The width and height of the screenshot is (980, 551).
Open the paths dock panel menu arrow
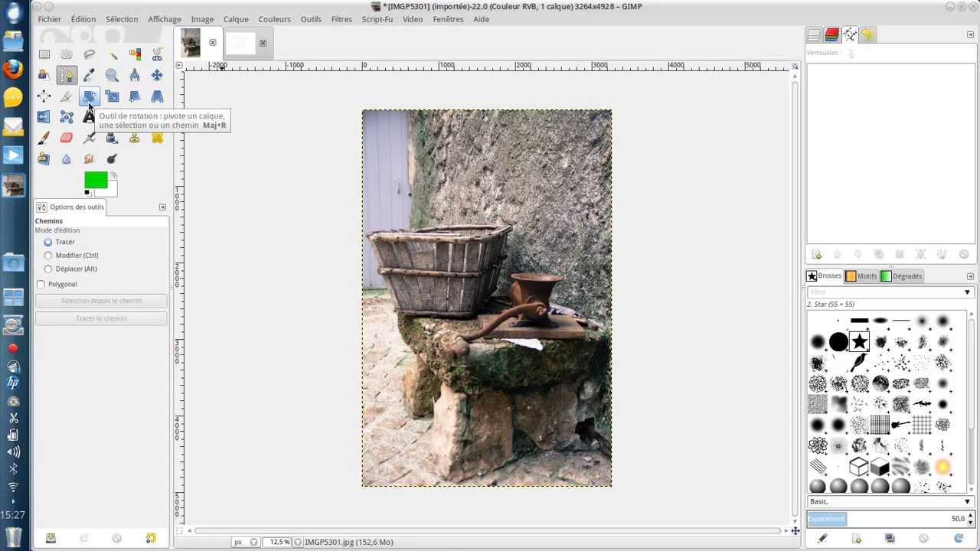click(x=971, y=34)
